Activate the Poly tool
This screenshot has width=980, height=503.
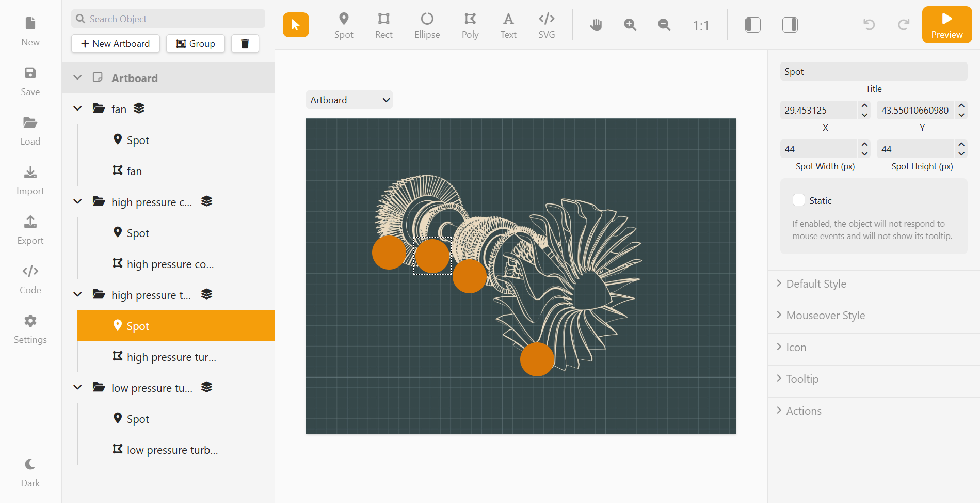[x=470, y=25]
